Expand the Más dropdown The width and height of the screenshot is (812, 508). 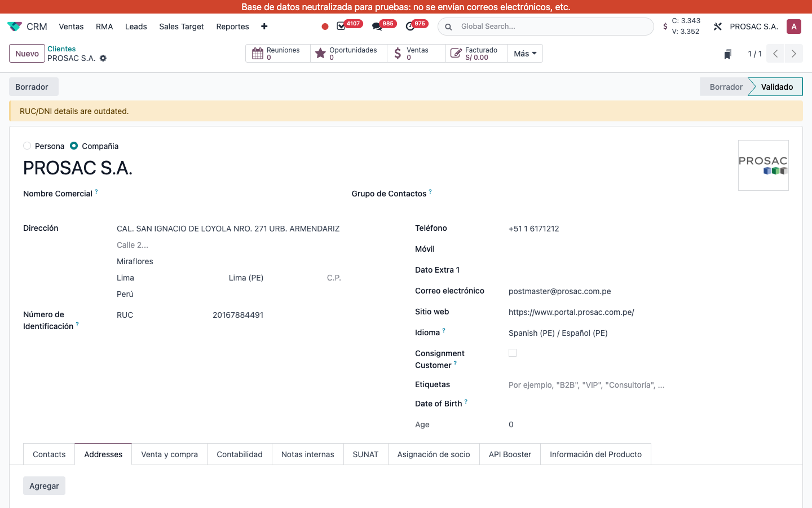click(525, 54)
